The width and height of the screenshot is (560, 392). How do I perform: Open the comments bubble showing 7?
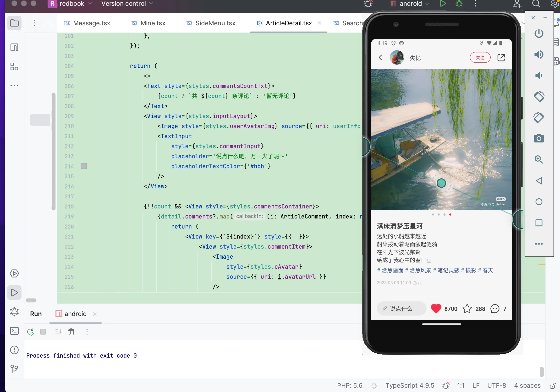495,309
